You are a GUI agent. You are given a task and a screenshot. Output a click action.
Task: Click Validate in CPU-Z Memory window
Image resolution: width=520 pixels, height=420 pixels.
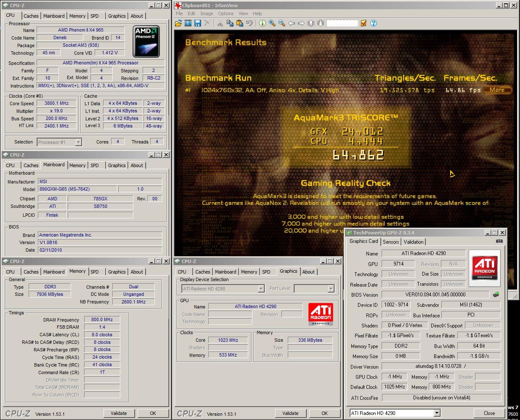(119, 413)
